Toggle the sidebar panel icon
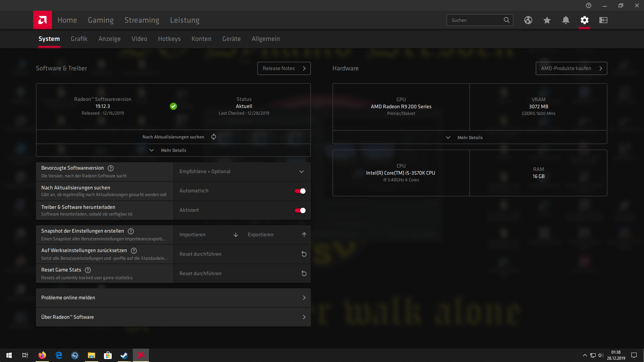The image size is (644, 362). coord(603,20)
